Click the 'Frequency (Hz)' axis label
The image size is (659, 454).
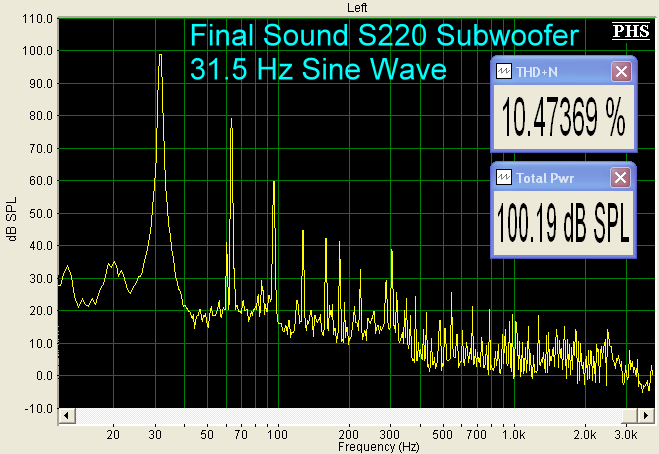[379, 446]
